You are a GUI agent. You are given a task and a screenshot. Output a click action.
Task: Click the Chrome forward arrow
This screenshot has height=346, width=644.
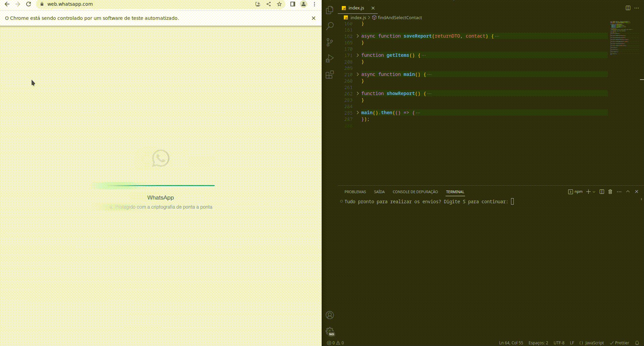click(x=18, y=4)
